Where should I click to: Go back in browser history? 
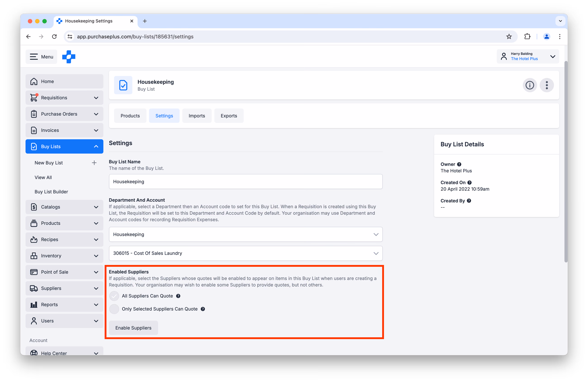(x=28, y=37)
